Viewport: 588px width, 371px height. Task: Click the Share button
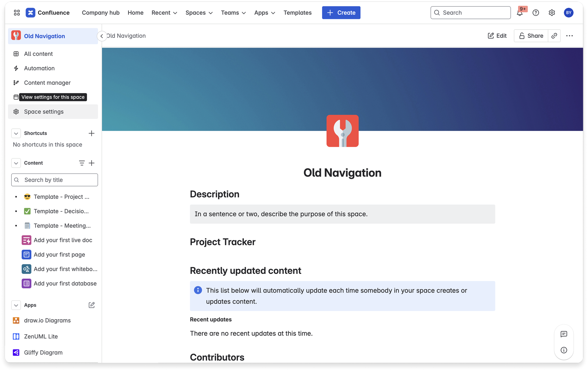pos(531,36)
